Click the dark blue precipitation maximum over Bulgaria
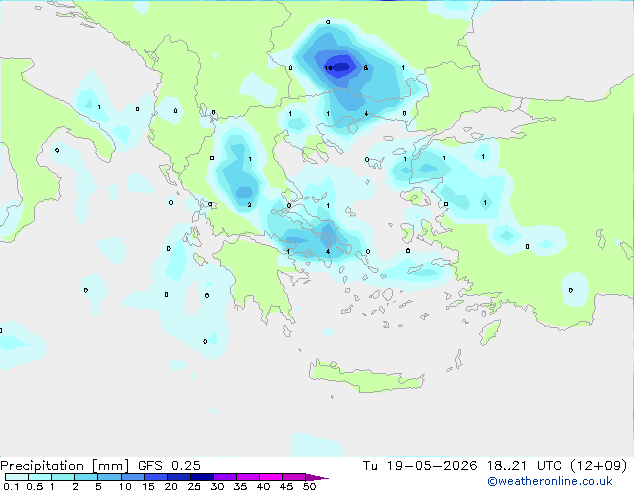This screenshot has height=490, width=634. pos(342,66)
